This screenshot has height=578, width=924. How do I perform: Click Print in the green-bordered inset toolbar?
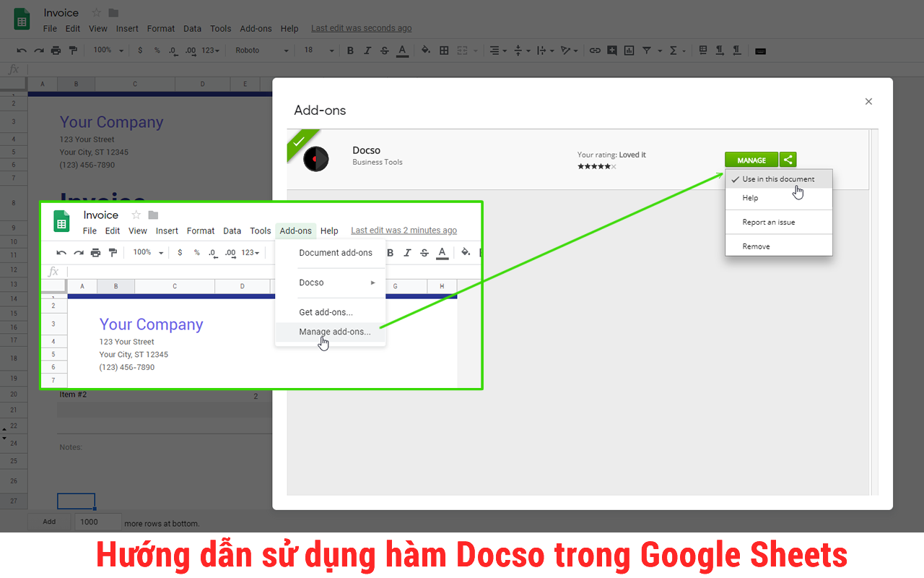point(96,253)
